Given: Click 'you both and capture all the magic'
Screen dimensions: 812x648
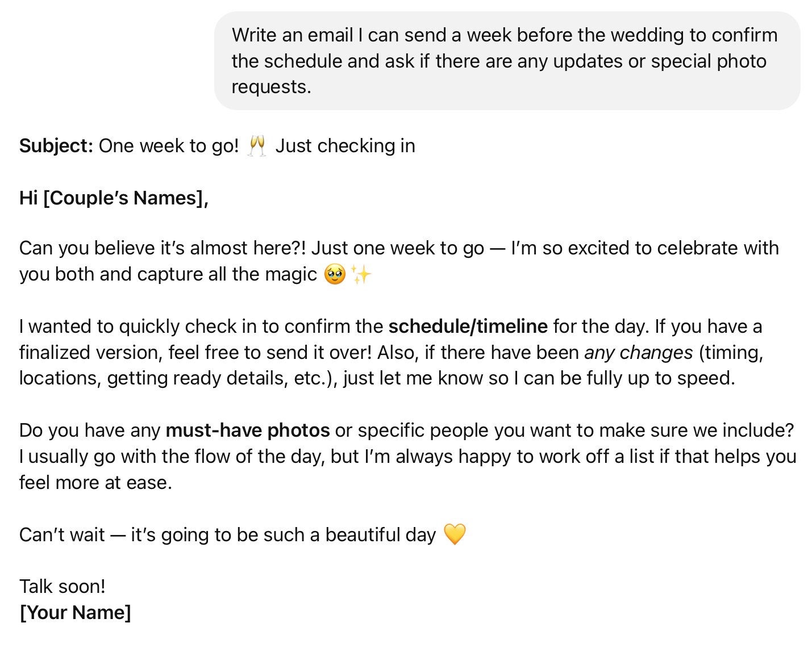Looking at the screenshot, I should click(x=168, y=274).
